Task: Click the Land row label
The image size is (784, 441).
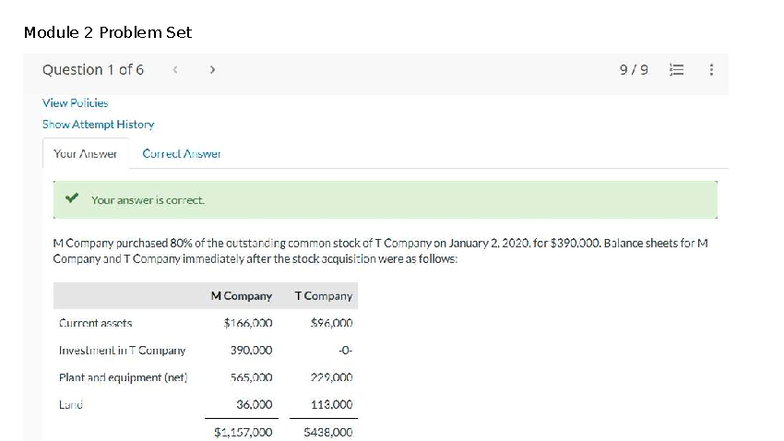Action: [70, 405]
